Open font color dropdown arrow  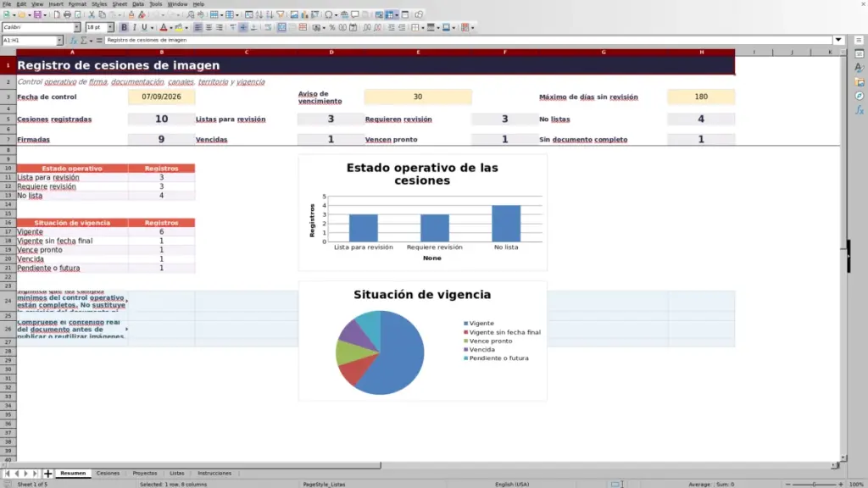(x=171, y=28)
